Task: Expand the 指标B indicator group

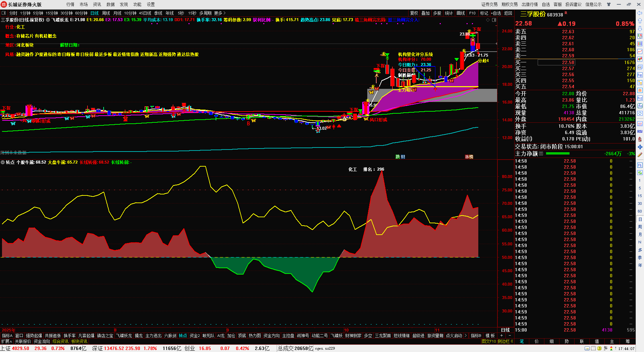Action: click(x=476, y=336)
